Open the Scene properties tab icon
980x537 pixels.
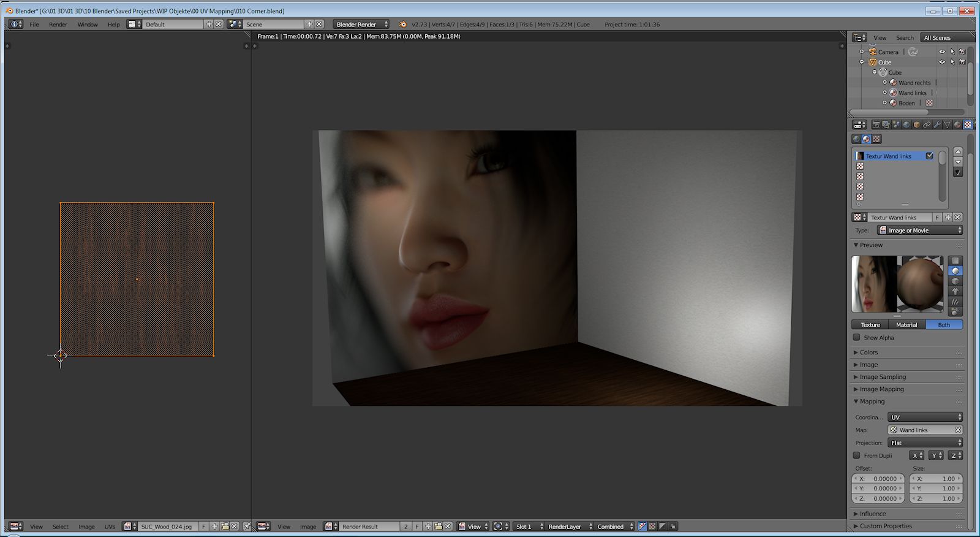pyautogui.click(x=896, y=124)
